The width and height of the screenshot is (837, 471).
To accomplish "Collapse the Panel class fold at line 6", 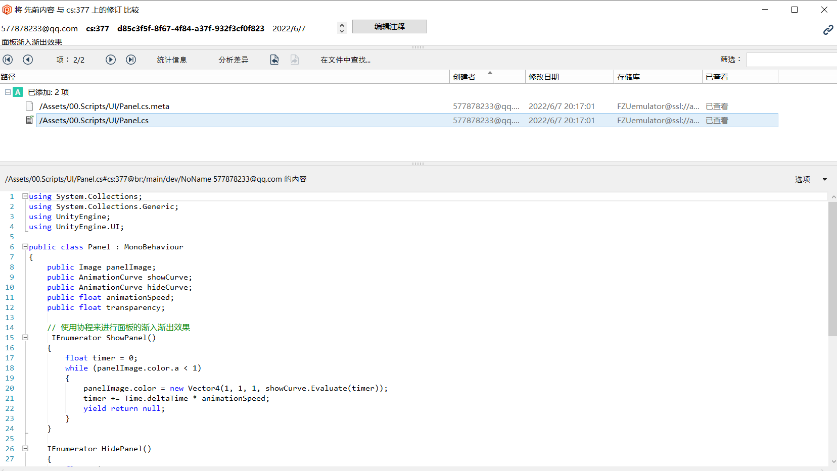I will tap(25, 247).
